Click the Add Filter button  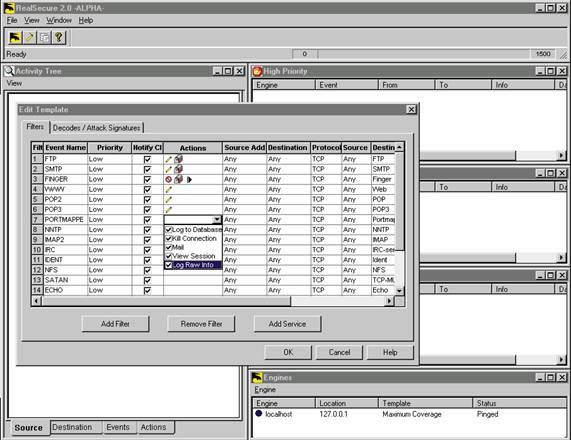(115, 324)
